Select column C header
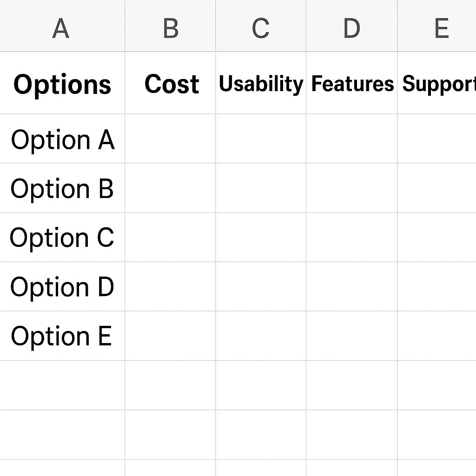This screenshot has width=476, height=476. pos(261,26)
